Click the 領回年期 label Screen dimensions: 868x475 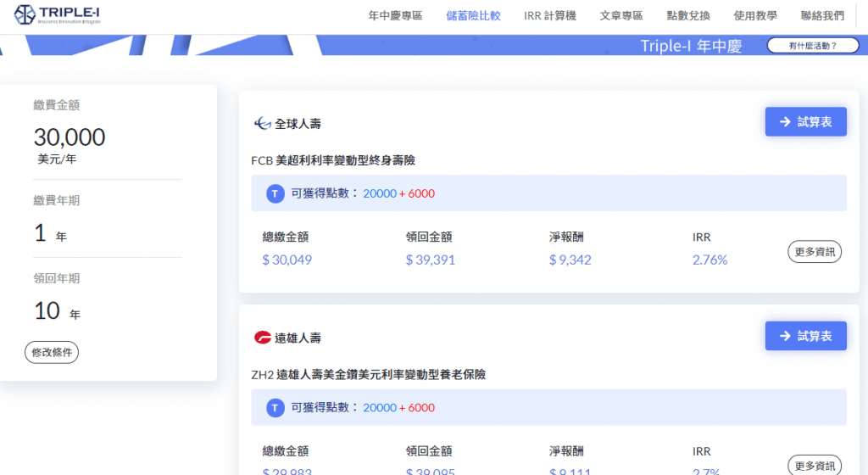coord(57,278)
